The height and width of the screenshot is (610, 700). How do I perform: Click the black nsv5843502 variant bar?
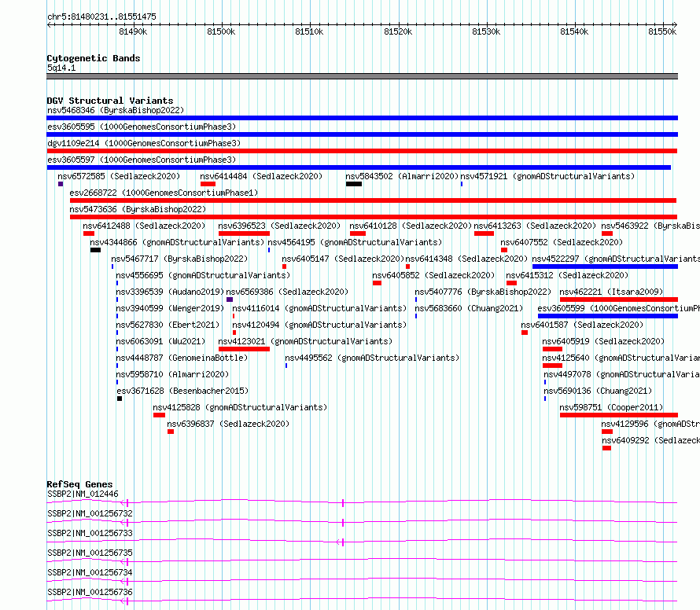click(x=354, y=184)
